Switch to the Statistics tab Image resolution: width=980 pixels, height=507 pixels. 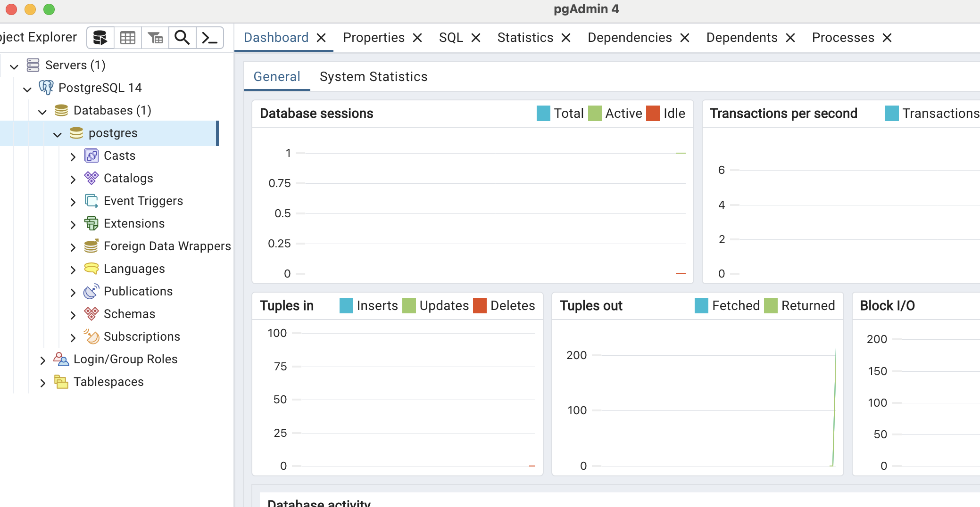point(525,38)
